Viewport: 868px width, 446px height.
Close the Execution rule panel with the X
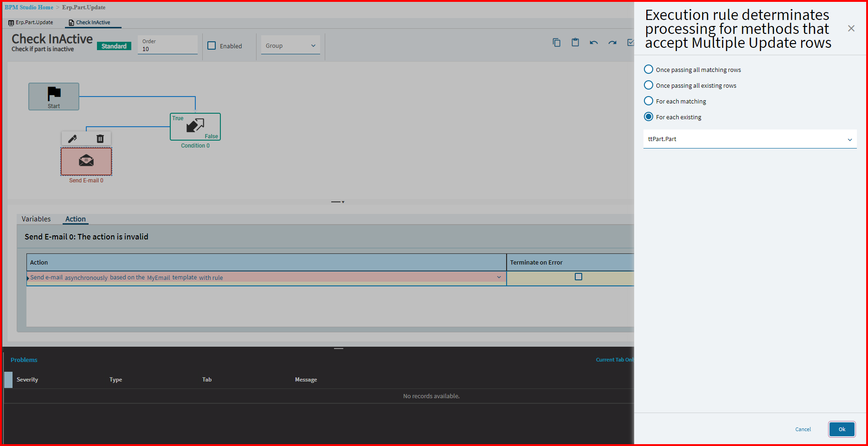coord(851,28)
